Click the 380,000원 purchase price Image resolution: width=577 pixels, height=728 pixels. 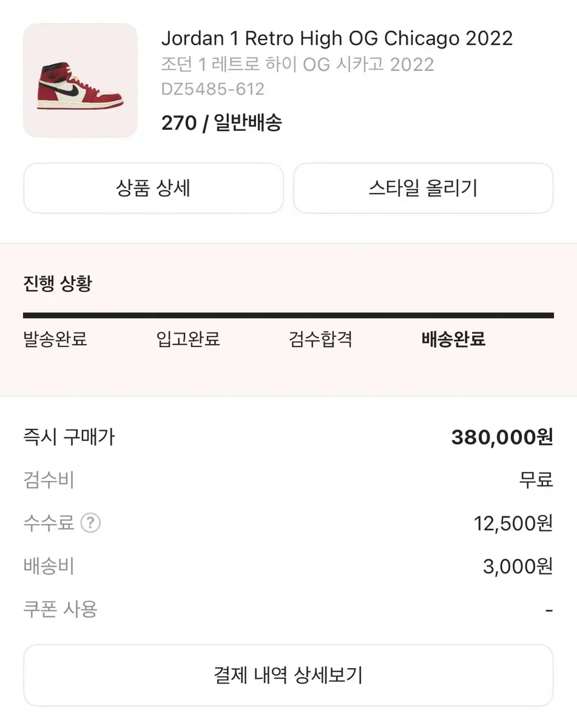502,437
